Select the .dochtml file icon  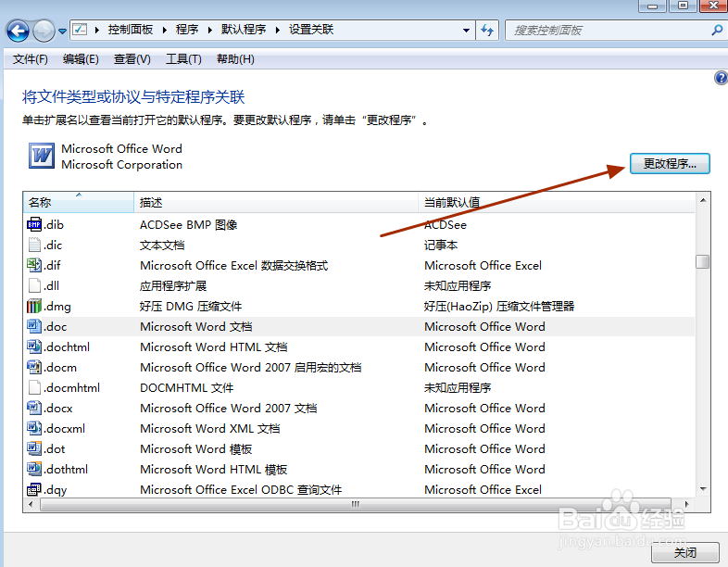pyautogui.click(x=34, y=346)
